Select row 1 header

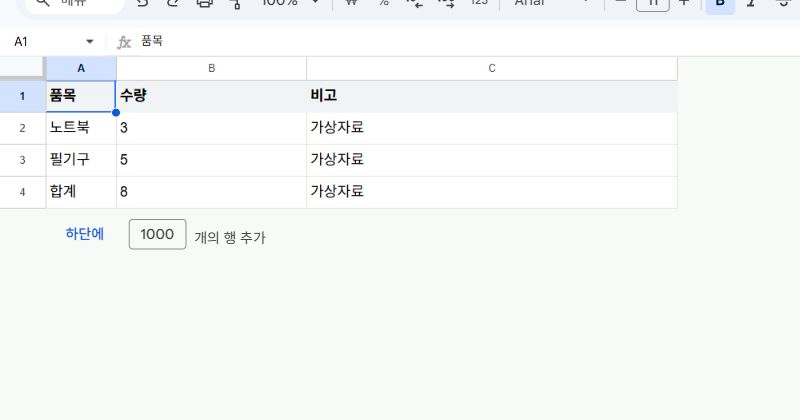point(22,96)
